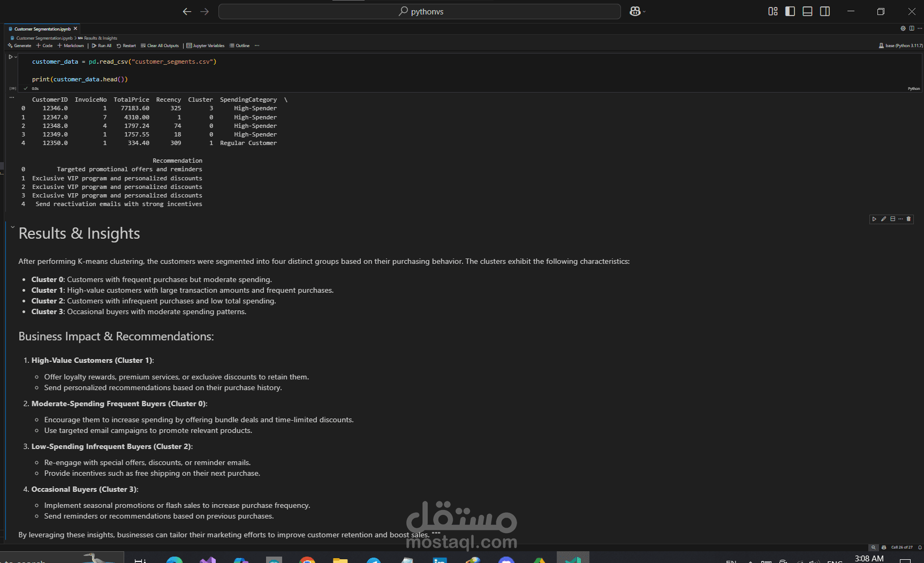This screenshot has width=924, height=563.
Task: Split the markdown cell
Action: click(892, 219)
